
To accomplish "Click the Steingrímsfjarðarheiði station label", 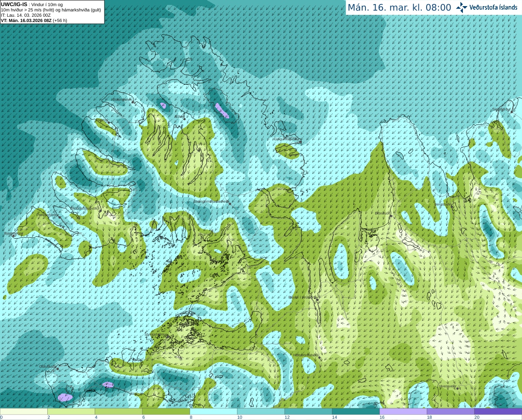I will pyautogui.click(x=211, y=201).
